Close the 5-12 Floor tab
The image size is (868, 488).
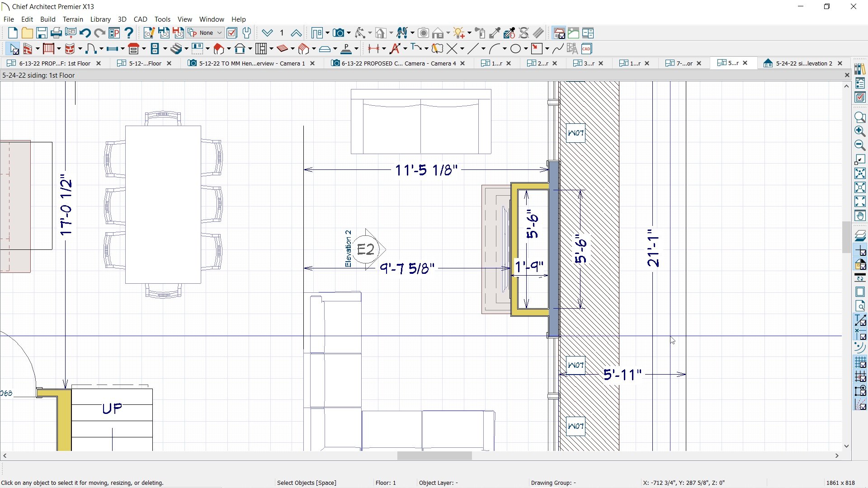click(x=169, y=63)
